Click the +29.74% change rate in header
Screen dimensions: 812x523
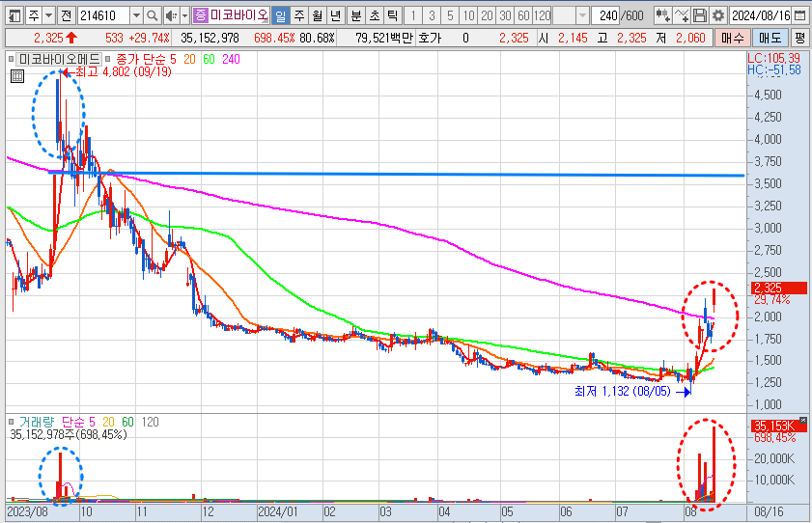pyautogui.click(x=149, y=38)
